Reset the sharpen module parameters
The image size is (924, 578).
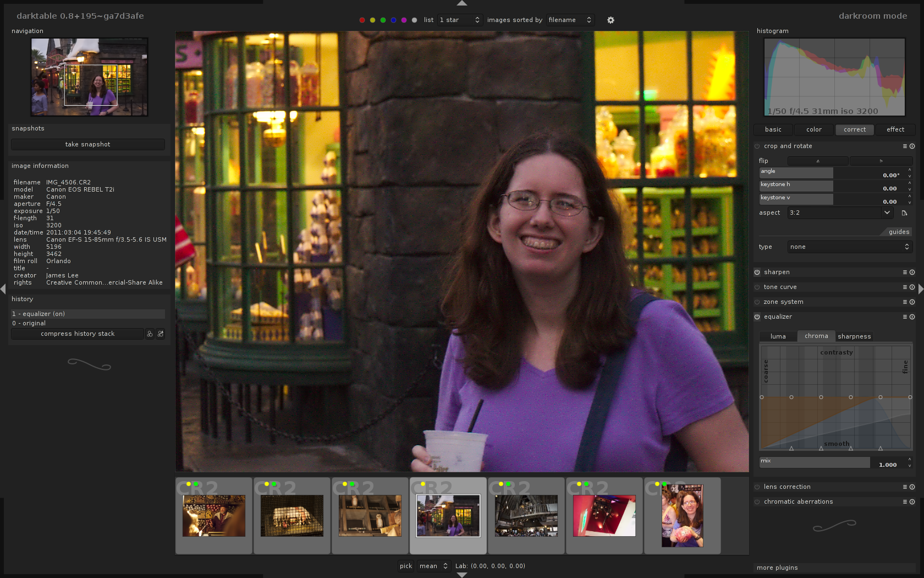912,272
